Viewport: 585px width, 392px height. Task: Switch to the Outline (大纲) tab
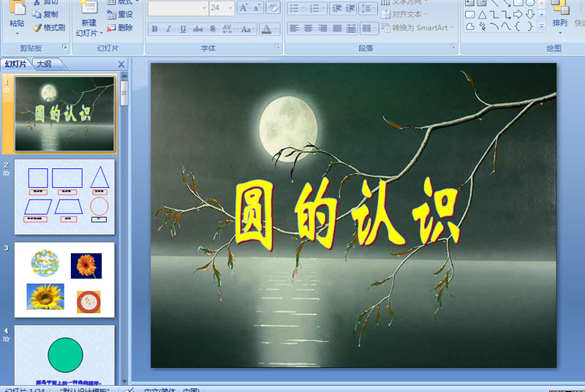coord(45,64)
